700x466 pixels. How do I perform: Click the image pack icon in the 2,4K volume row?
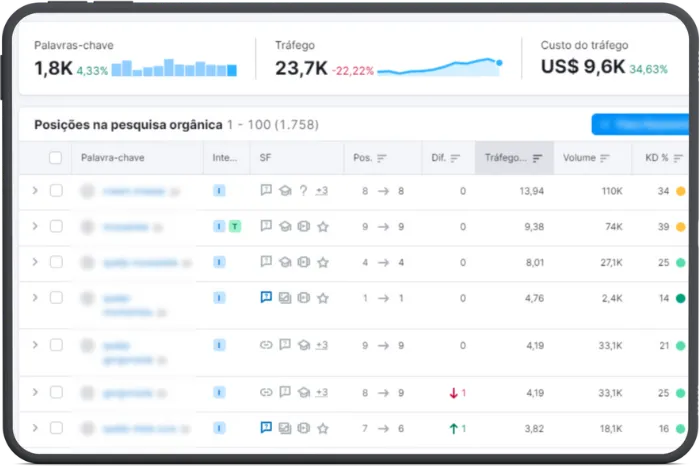(285, 298)
